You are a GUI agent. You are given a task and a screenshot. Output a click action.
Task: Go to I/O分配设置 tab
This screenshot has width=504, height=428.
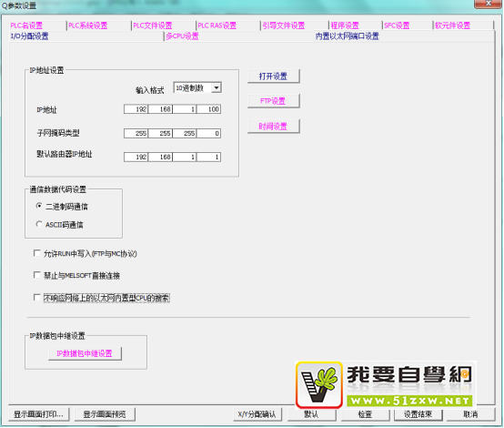30,36
